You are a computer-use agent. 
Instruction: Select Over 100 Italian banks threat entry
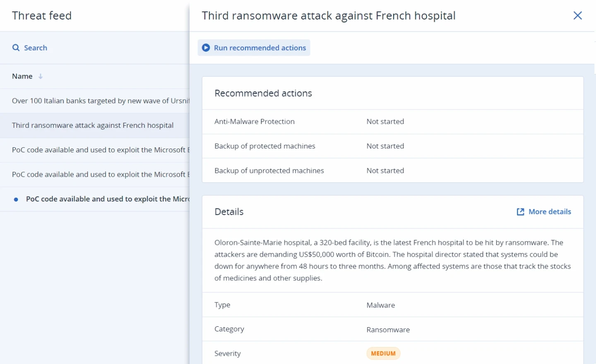click(95, 101)
